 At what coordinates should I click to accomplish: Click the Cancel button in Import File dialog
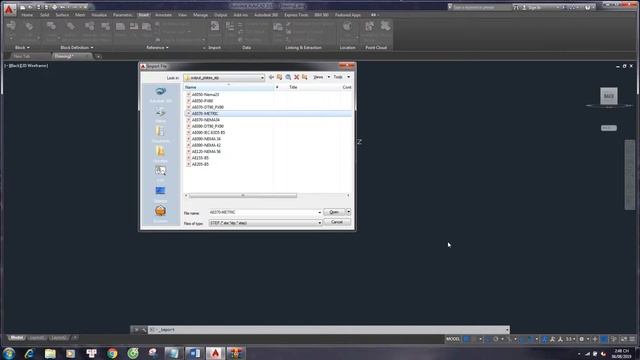coord(337,222)
